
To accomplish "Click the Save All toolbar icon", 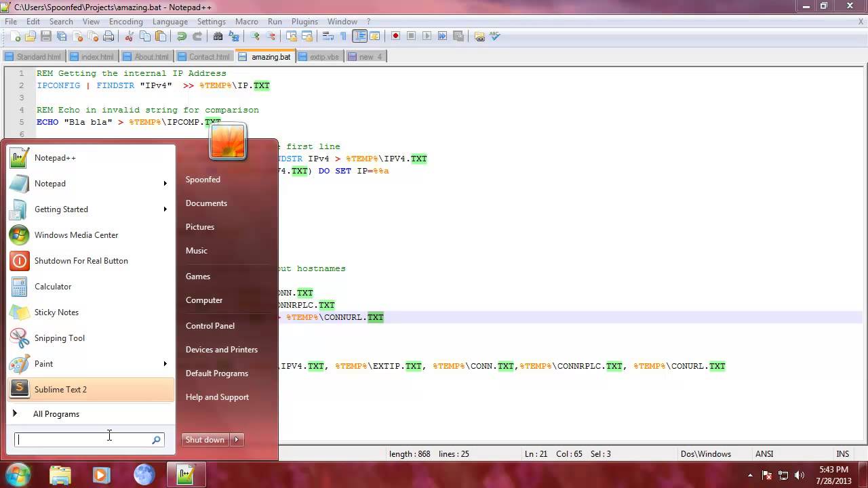I will 62,37.
